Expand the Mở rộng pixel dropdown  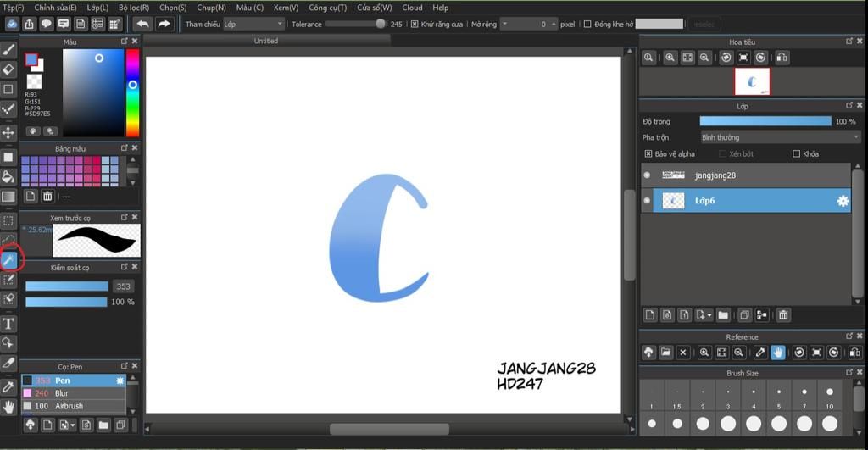[x=528, y=25]
